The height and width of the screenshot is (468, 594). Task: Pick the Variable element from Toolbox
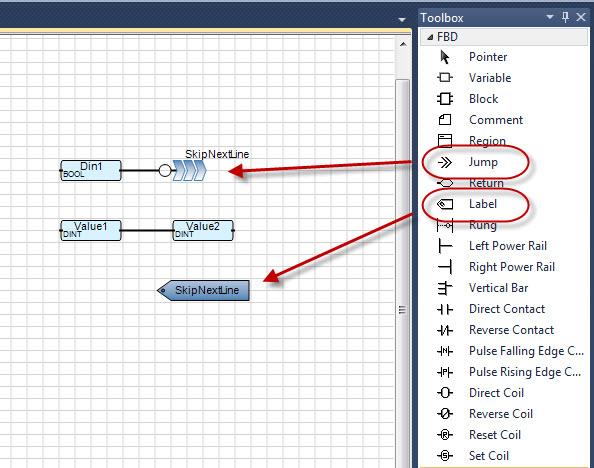tap(490, 78)
